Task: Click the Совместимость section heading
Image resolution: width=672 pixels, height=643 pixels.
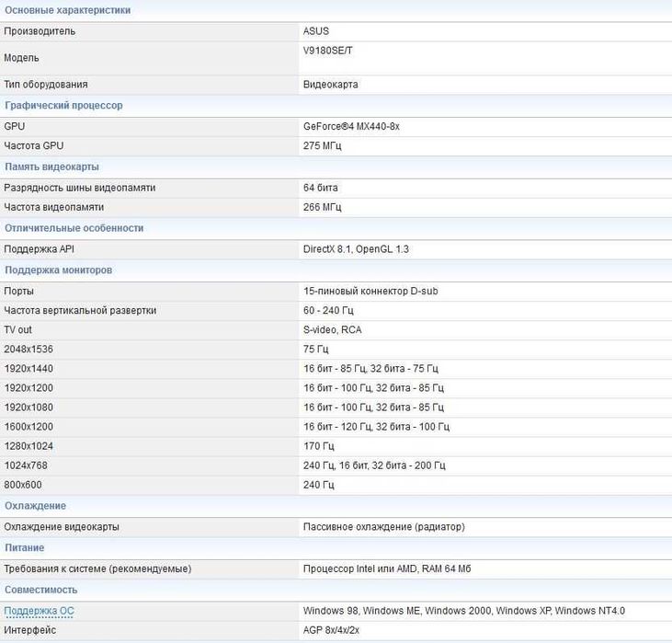Action: pos(40,590)
